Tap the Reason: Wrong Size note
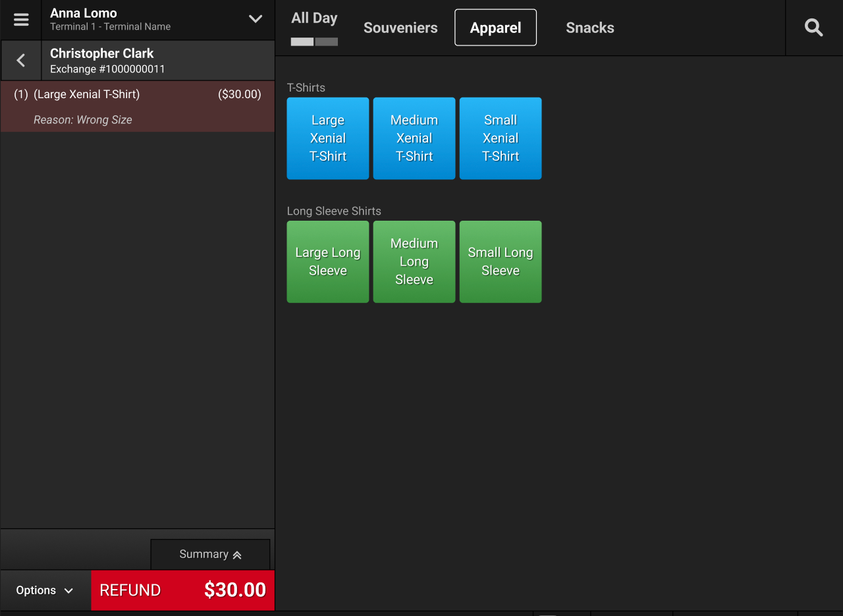 pyautogui.click(x=83, y=120)
